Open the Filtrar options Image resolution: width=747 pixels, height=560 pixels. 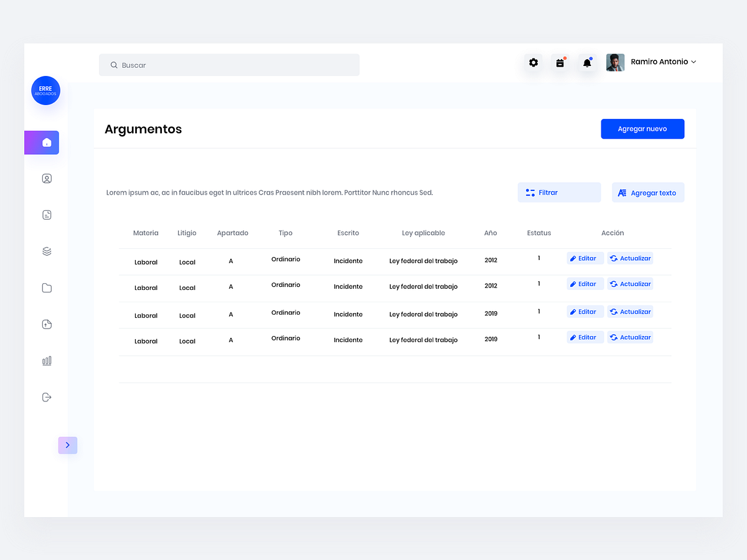click(x=558, y=192)
